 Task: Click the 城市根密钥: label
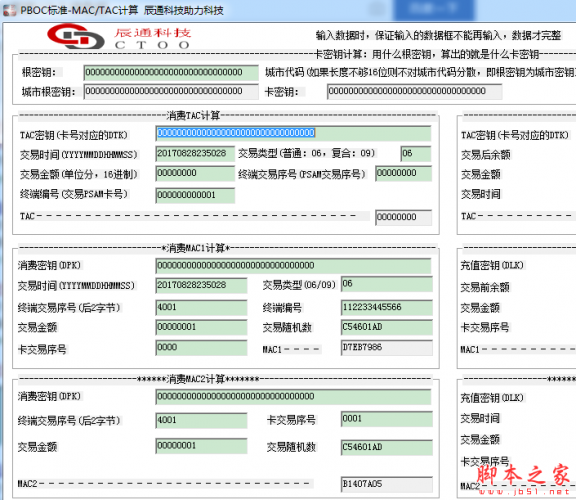[48, 92]
